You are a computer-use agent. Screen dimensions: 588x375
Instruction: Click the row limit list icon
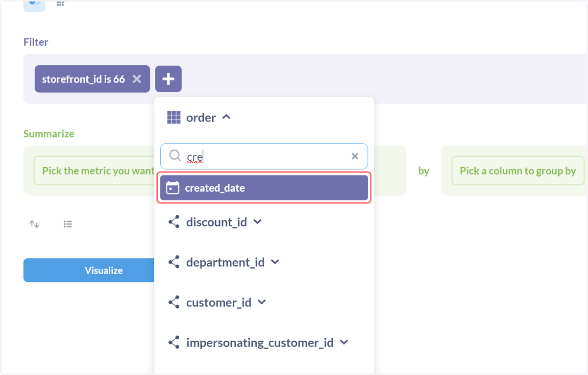point(68,224)
